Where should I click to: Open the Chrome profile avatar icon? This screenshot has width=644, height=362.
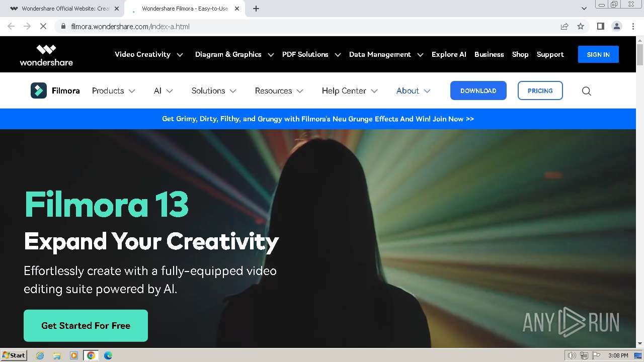coord(616,26)
